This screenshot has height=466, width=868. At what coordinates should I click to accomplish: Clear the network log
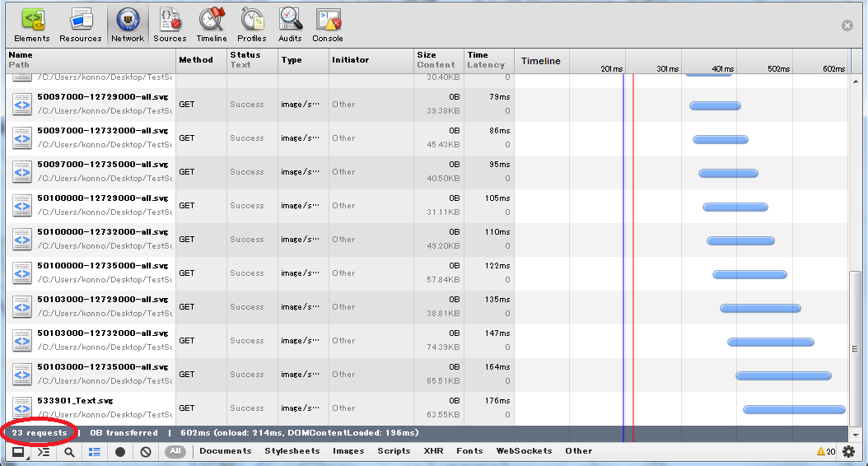pyautogui.click(x=146, y=451)
